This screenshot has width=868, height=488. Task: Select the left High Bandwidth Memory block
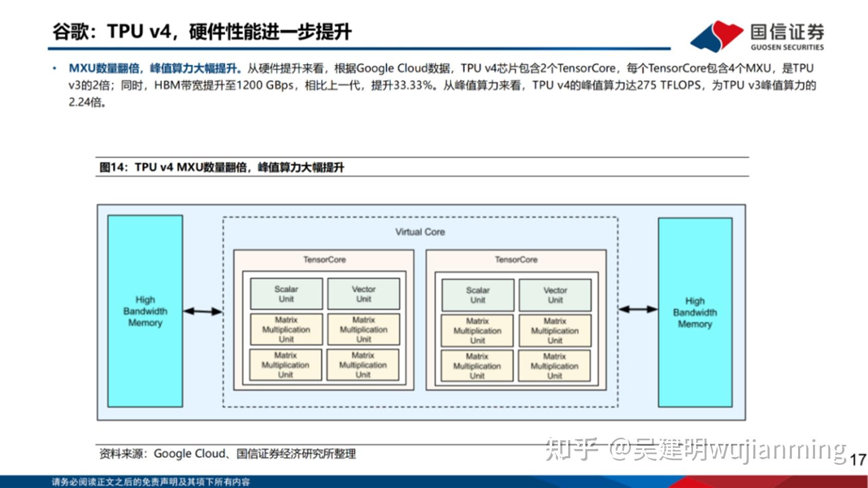(144, 311)
